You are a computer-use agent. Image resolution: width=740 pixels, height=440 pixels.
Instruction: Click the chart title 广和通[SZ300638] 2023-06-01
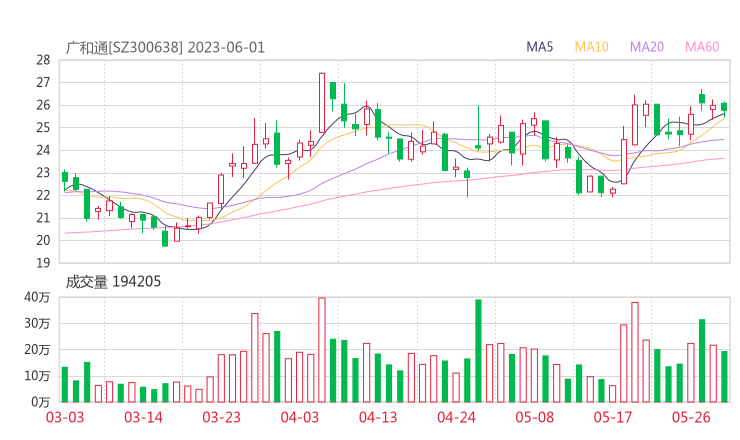click(x=165, y=48)
